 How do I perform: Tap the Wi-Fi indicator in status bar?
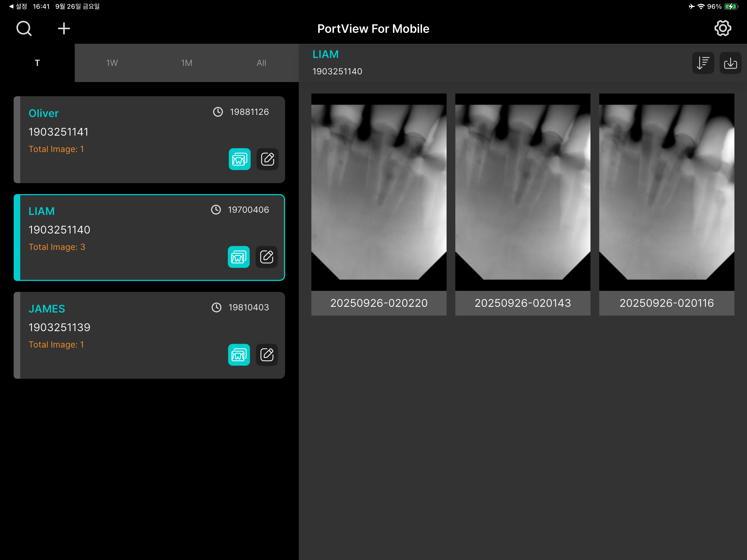pos(701,6)
